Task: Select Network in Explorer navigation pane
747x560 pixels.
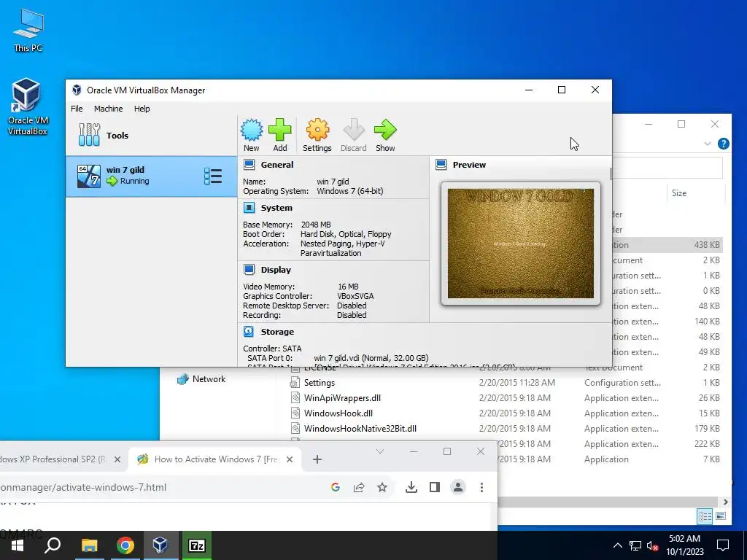Action: (209, 379)
